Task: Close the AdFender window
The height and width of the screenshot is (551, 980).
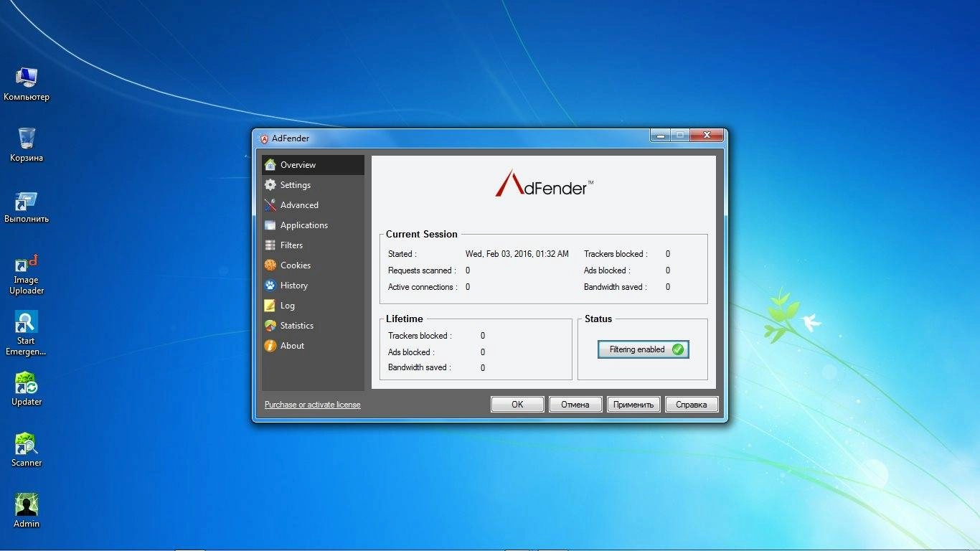Action: tap(707, 135)
